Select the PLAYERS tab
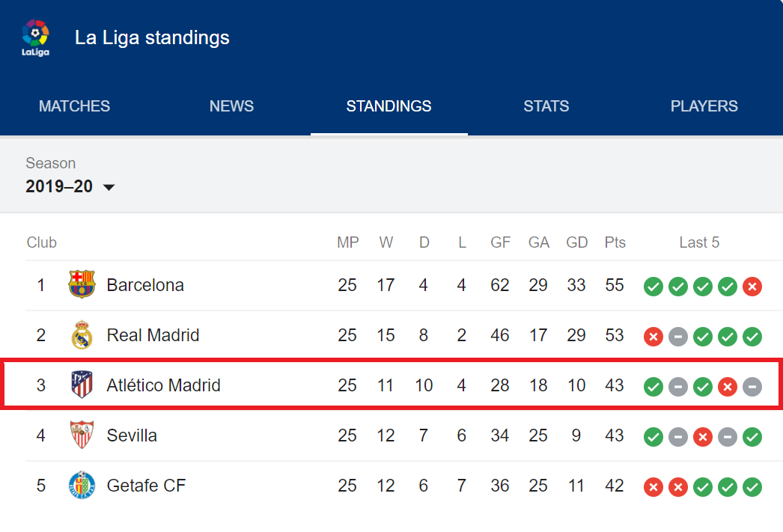783x532 pixels. [704, 106]
